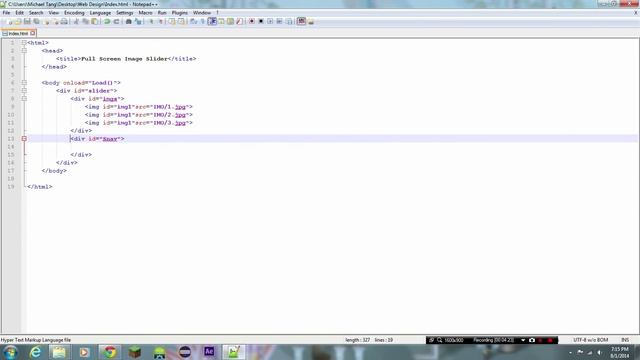Collapse the body fold marker on line 6
Viewport: 640px width, 360px height.
pos(24,82)
